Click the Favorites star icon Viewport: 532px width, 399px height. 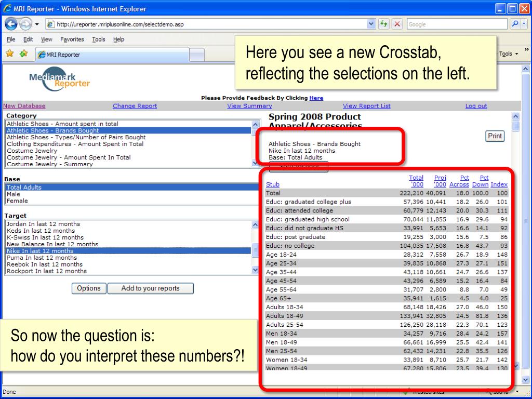pyautogui.click(x=9, y=54)
